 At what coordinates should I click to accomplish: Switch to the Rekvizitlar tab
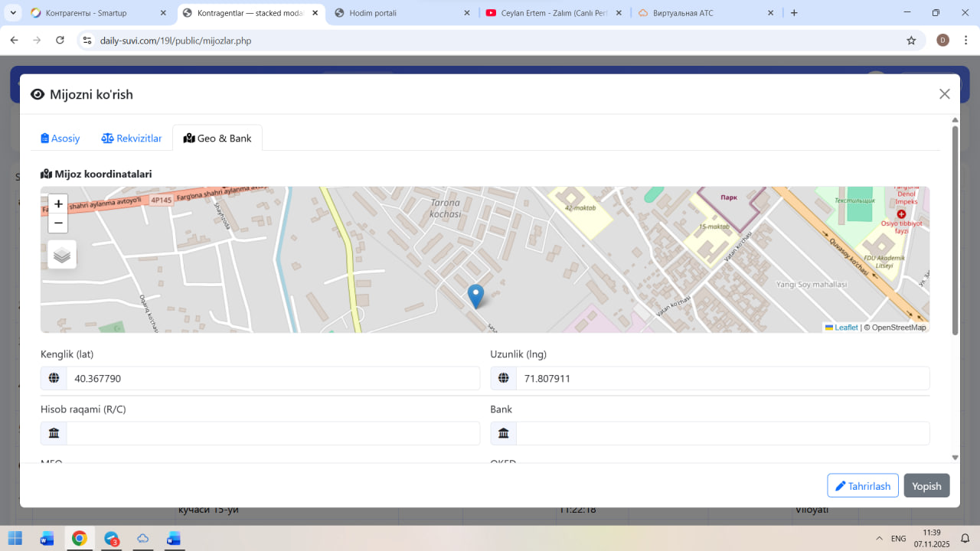point(132,139)
